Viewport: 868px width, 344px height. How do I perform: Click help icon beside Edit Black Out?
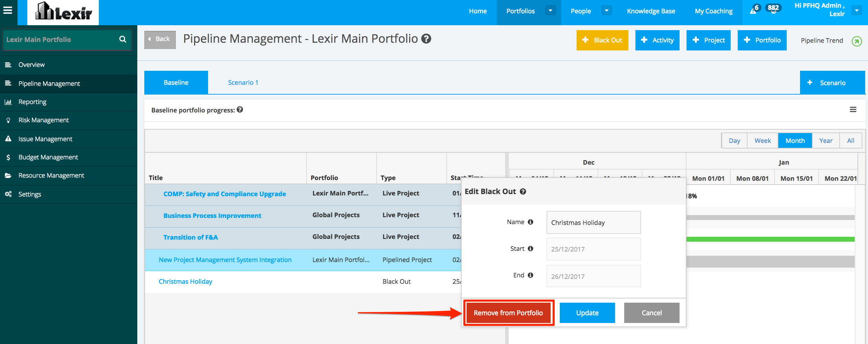pos(523,192)
